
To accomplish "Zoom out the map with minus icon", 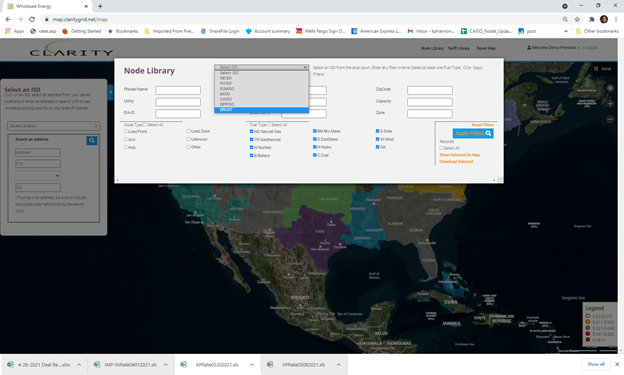I will point(610,119).
